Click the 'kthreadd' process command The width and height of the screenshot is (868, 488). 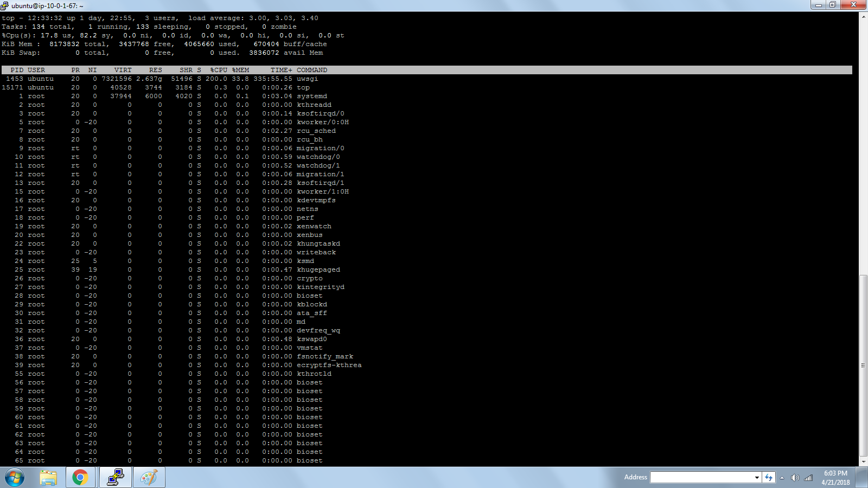click(x=314, y=105)
